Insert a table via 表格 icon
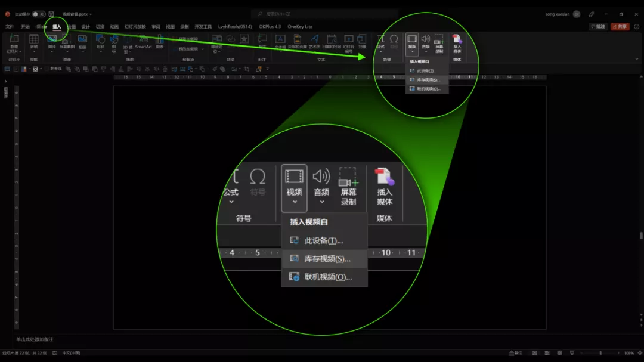 click(x=33, y=42)
